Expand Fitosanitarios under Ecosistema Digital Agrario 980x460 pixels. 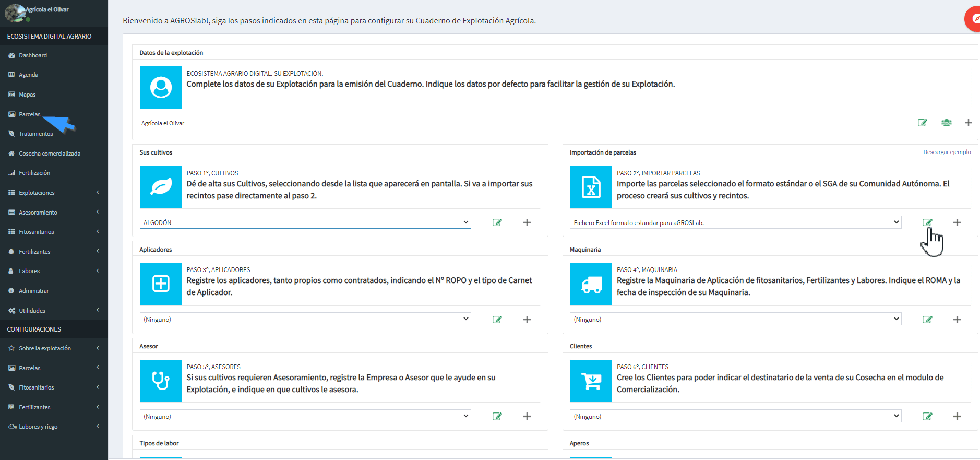(54, 232)
